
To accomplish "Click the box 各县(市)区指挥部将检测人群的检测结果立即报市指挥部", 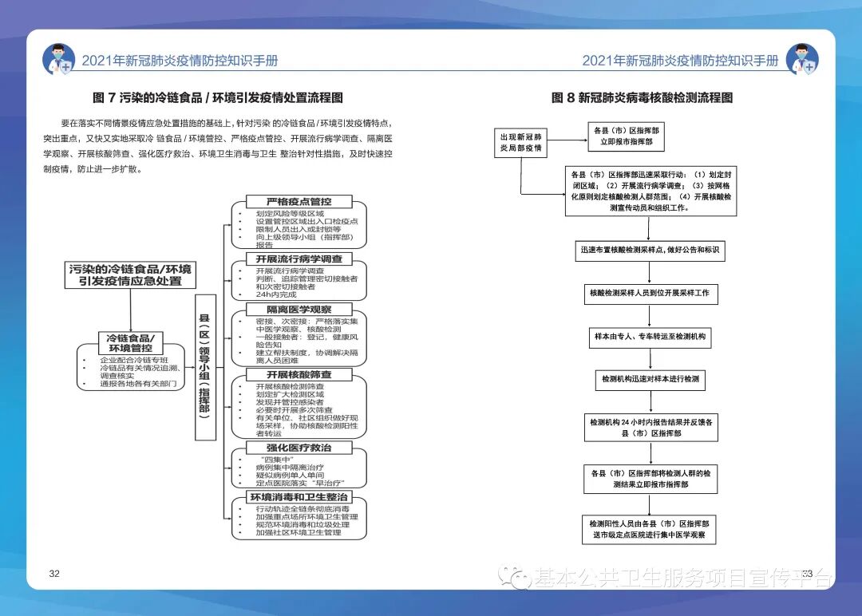I will pyautogui.click(x=650, y=480).
